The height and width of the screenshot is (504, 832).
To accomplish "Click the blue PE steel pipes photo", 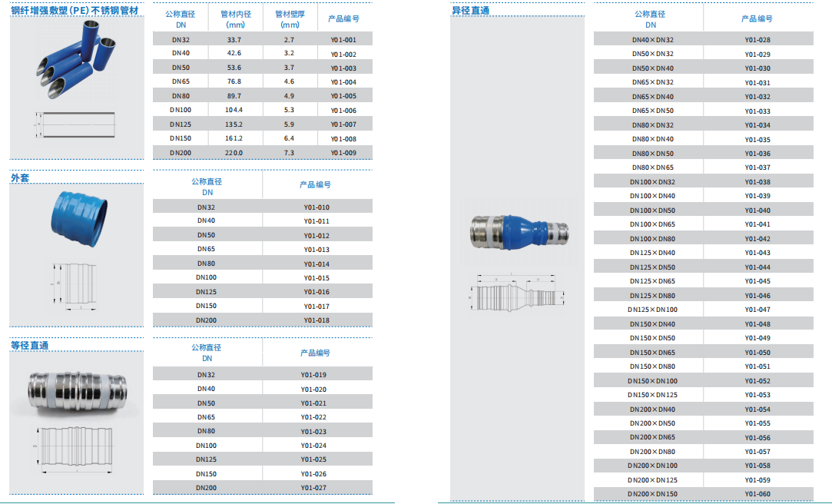I will click(75, 59).
